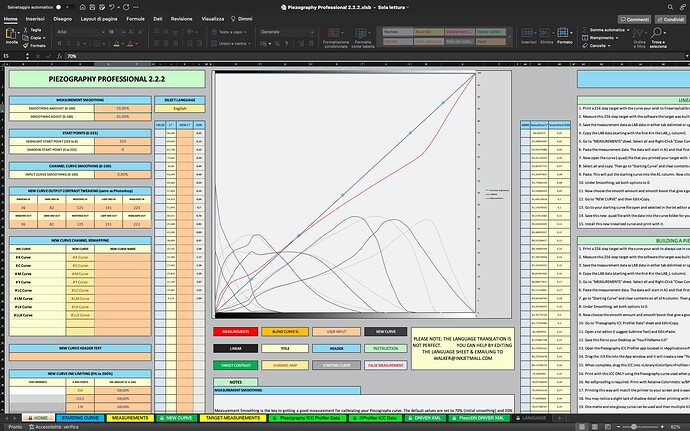Click the Copia button
Screen dimensions: 690x431
click(35, 38)
